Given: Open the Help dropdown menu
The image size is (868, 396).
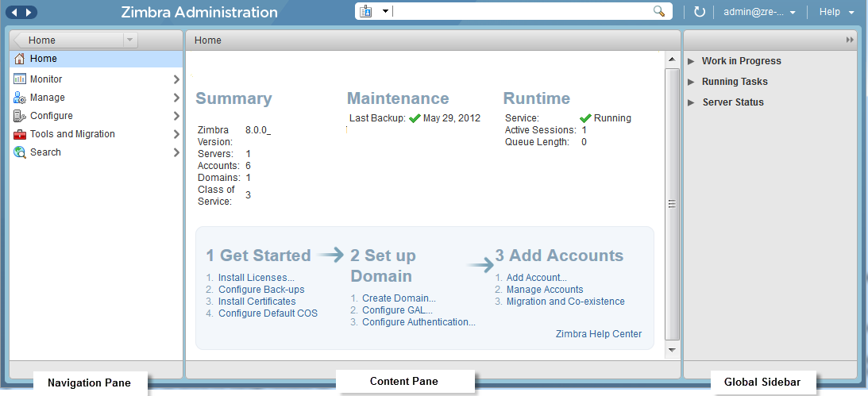Looking at the screenshot, I should coord(836,12).
